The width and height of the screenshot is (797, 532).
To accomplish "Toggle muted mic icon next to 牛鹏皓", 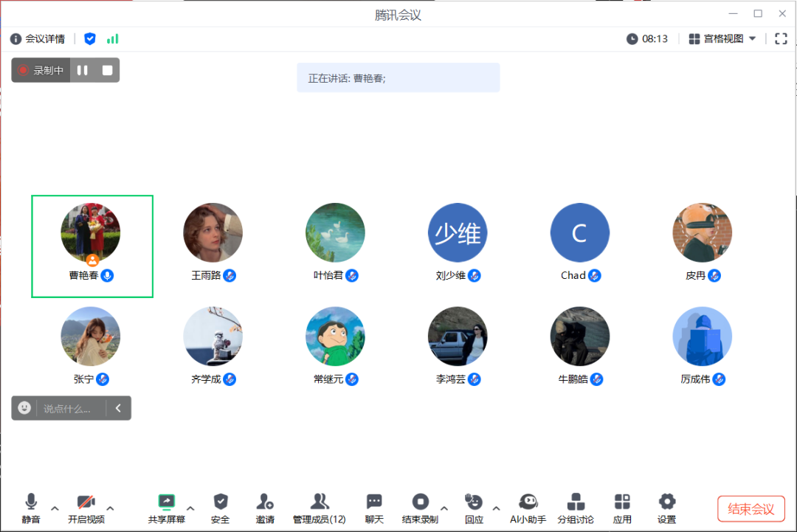I will pyautogui.click(x=597, y=379).
